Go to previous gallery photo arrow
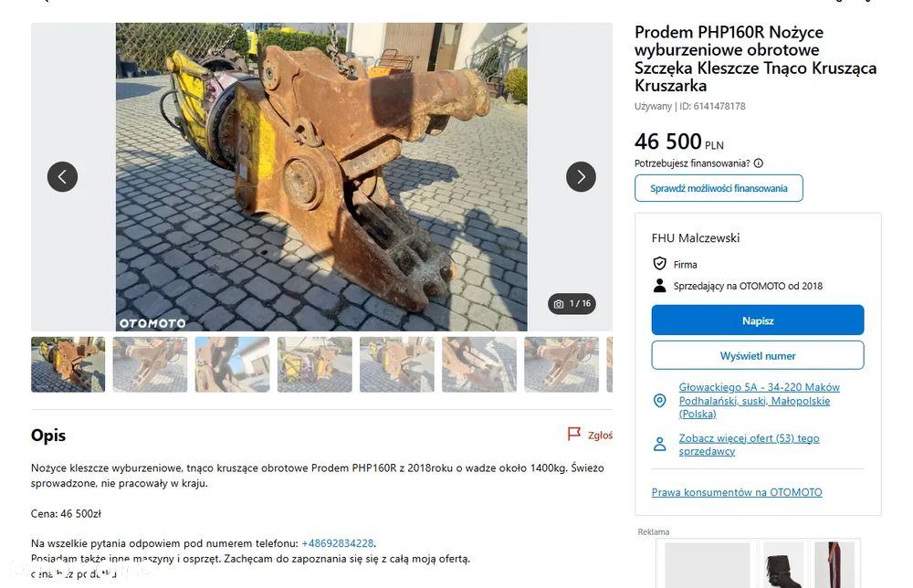This screenshot has width=913, height=588. point(62,176)
